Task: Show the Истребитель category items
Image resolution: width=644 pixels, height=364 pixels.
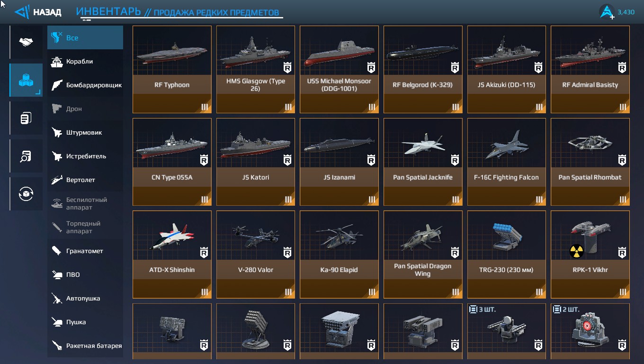Action: pyautogui.click(x=85, y=156)
